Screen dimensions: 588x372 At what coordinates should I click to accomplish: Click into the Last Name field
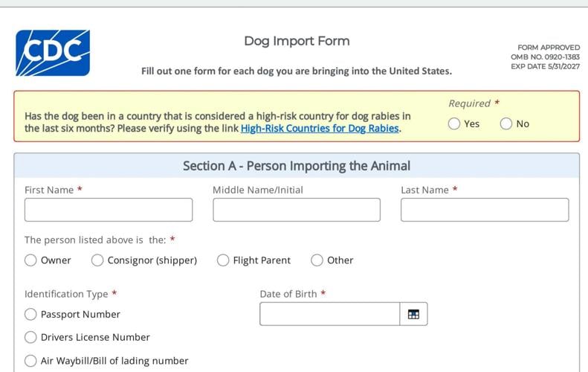click(485, 210)
